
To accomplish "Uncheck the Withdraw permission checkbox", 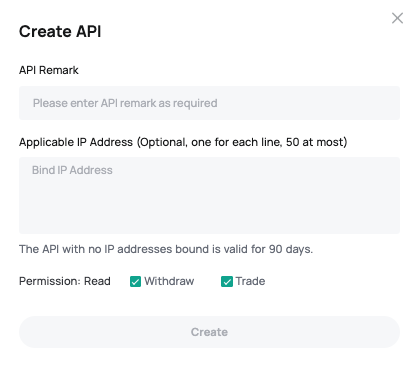I will pyautogui.click(x=135, y=282).
